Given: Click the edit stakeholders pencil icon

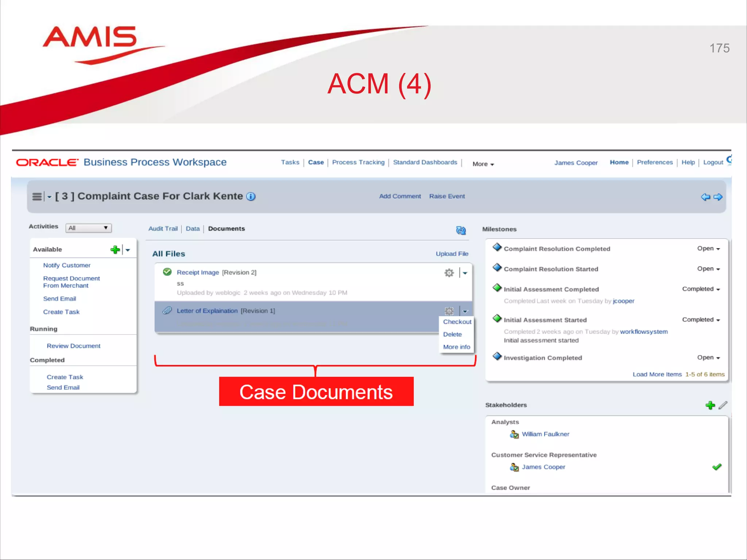Looking at the screenshot, I should [723, 405].
